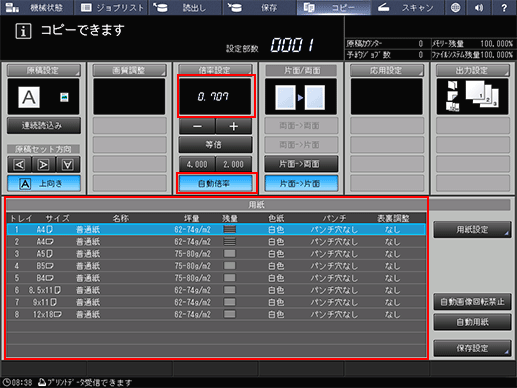Expand the 画質調整 quality panel
The height and width of the screenshot is (388, 517).
click(129, 70)
